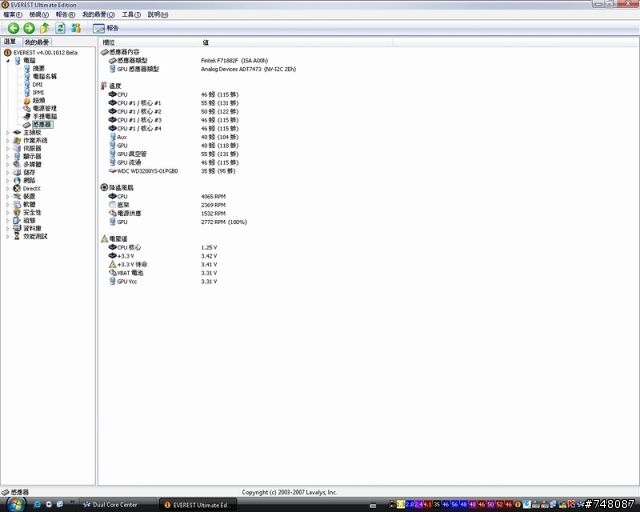Select the 4065 RPM CPU fan value
The image size is (640, 512).
[x=213, y=197]
